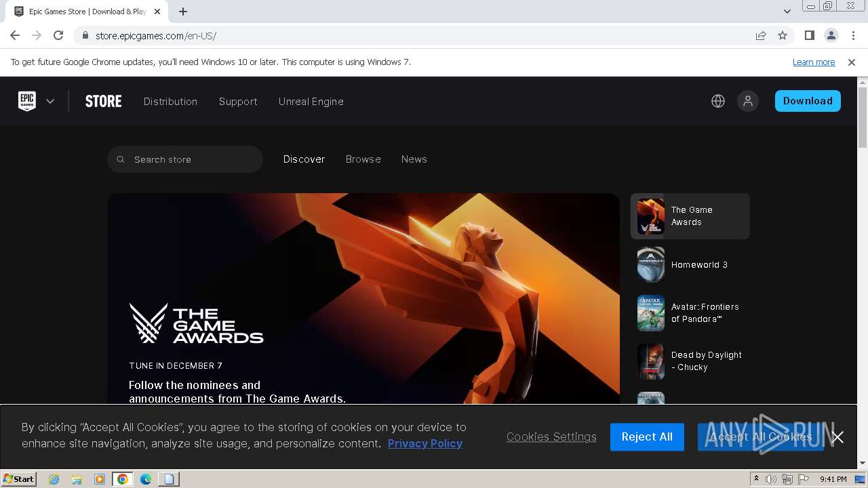The width and height of the screenshot is (868, 488).
Task: Open the Privacy Policy link
Action: (x=425, y=443)
